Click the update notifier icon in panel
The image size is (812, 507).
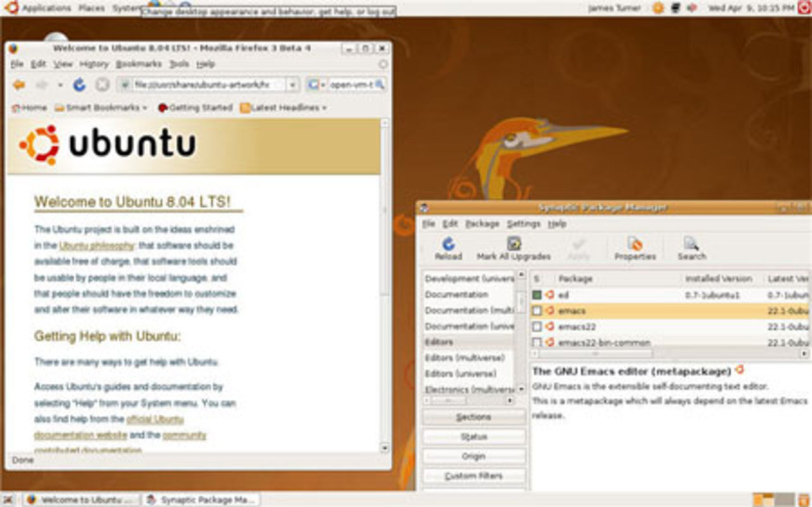click(x=658, y=8)
